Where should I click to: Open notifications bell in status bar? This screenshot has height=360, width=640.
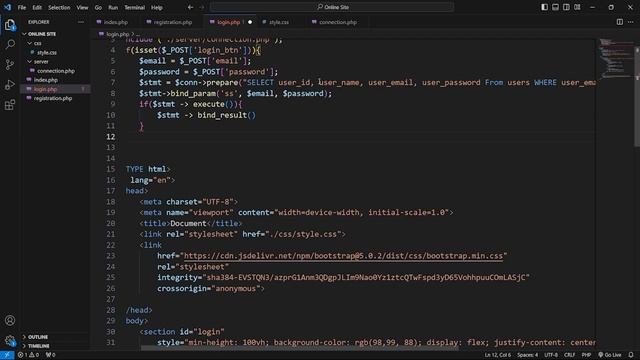coord(631,355)
